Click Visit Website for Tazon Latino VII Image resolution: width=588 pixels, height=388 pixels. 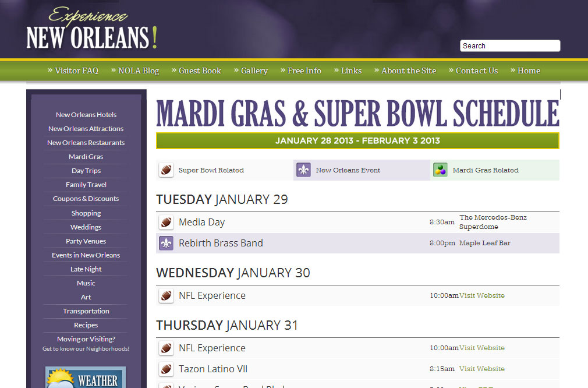coord(482,369)
